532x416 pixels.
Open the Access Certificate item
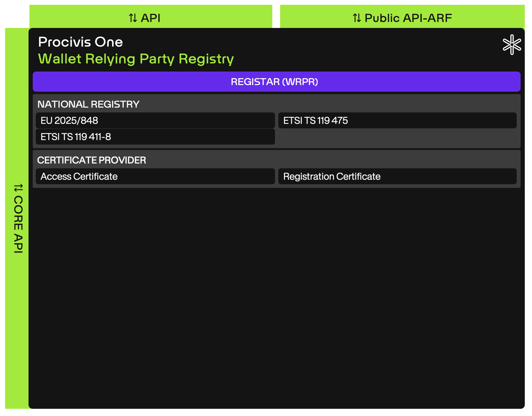[x=155, y=176]
